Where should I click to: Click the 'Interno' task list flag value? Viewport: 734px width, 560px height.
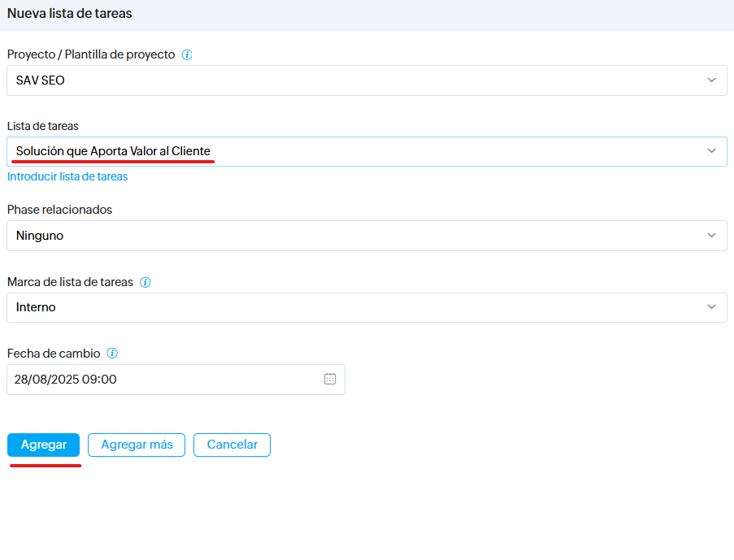[36, 307]
